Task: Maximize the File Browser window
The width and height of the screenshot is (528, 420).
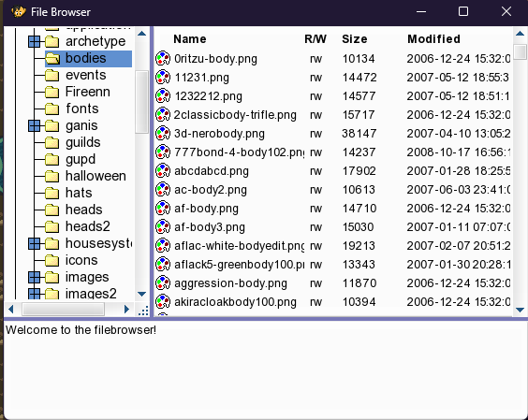Action: click(463, 11)
